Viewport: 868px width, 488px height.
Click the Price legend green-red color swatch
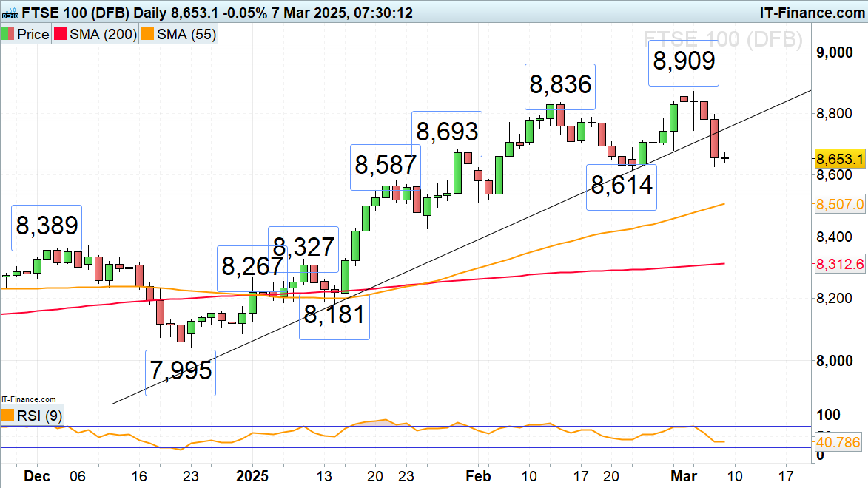point(10,33)
